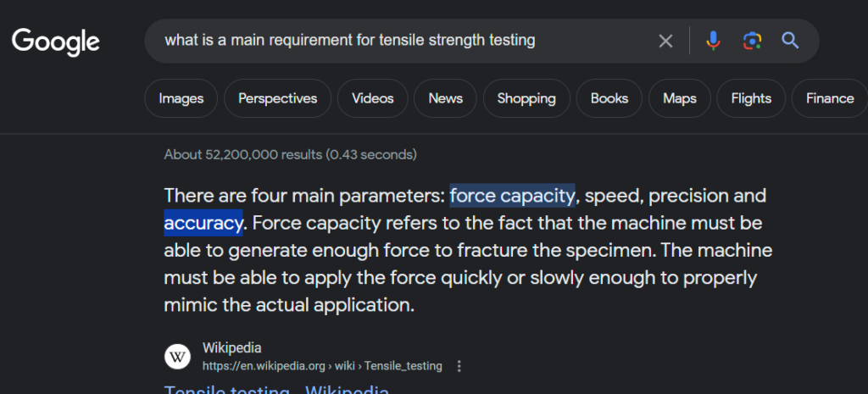
Task: Open the three-dot menu beside Wikipedia URL
Action: click(459, 366)
